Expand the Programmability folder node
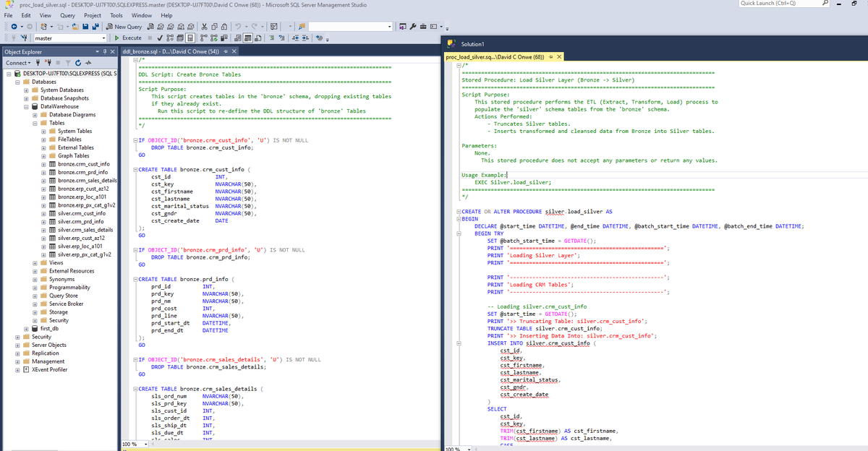This screenshot has height=451, width=868. (35, 287)
